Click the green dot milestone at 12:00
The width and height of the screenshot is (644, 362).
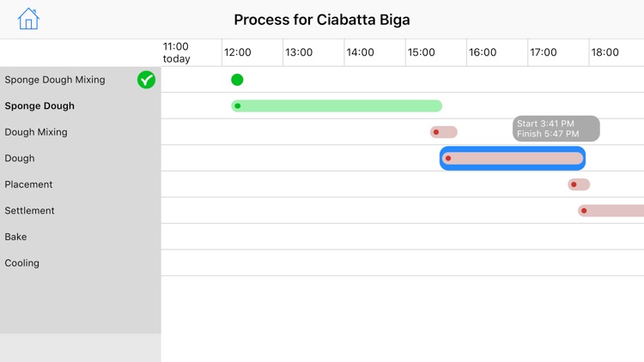237,80
